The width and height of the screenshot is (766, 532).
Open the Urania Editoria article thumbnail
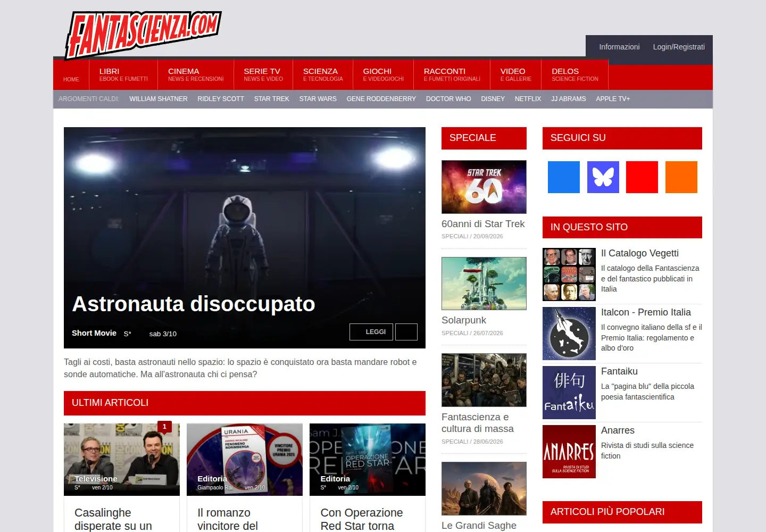click(245, 460)
